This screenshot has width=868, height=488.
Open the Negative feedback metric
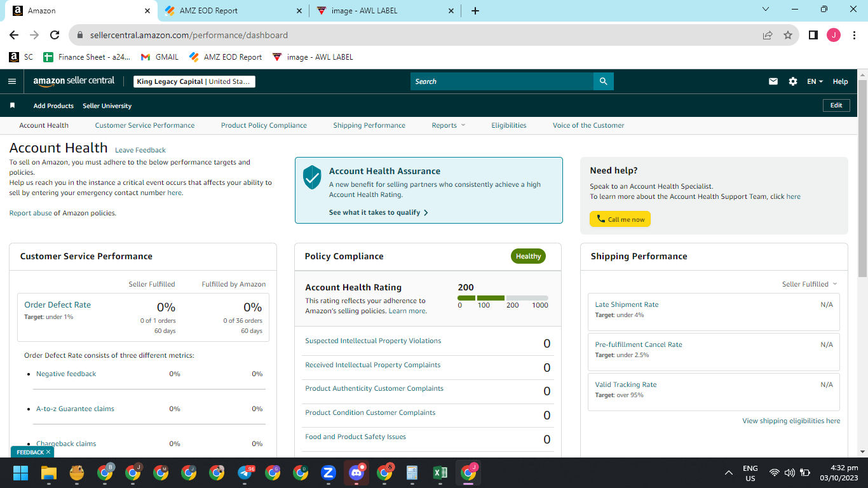coord(66,374)
